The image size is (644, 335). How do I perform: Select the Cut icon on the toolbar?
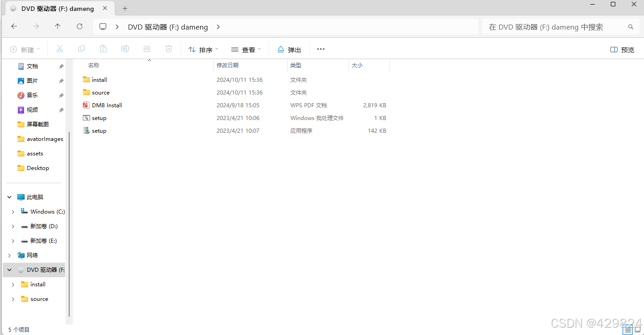point(59,49)
